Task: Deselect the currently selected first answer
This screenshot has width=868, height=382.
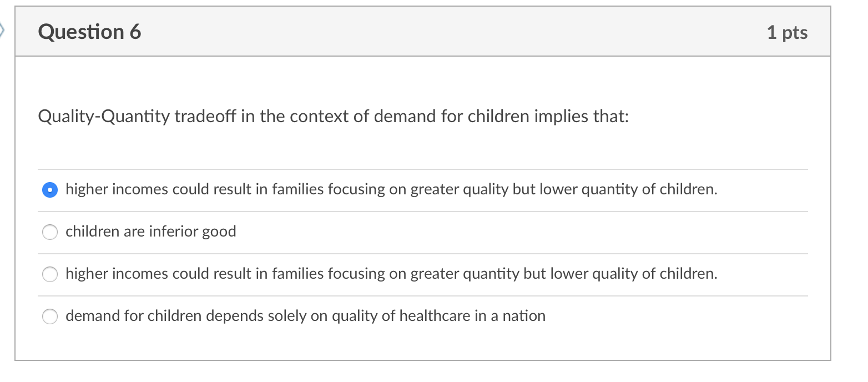Action: point(50,189)
